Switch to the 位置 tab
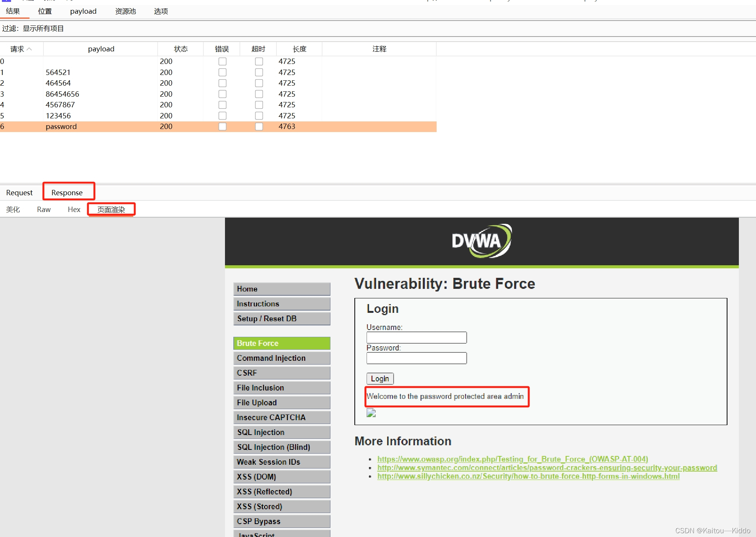This screenshot has height=537, width=756. click(45, 11)
